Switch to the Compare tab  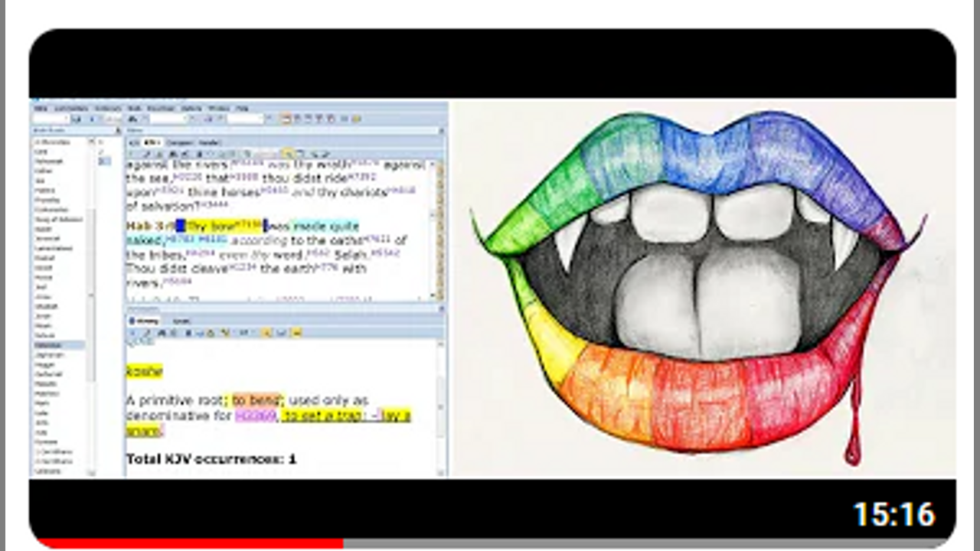click(179, 142)
